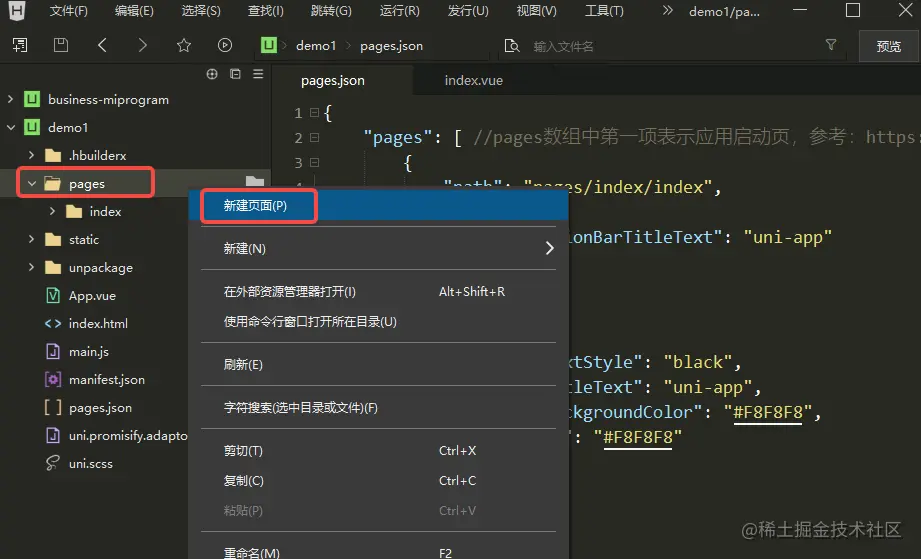Image resolution: width=921 pixels, height=559 pixels.
Task: Open the 查找(I) menu
Action: [x=265, y=11]
